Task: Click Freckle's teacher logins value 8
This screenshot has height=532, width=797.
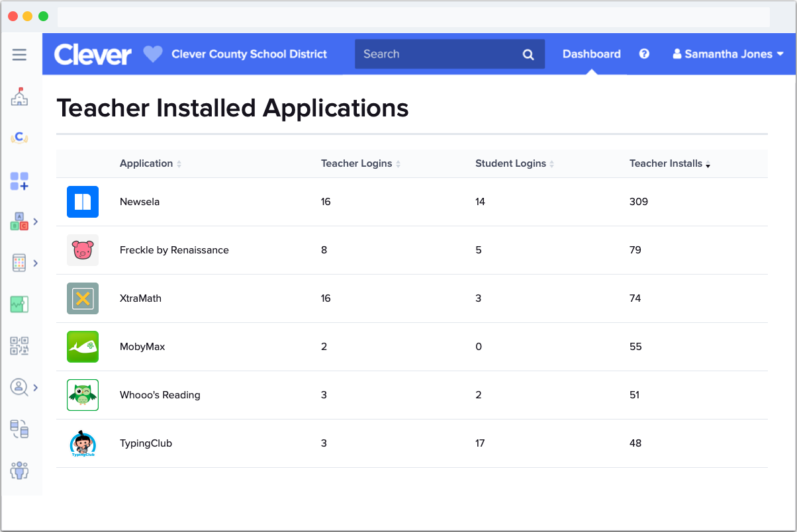Action: 324,250
